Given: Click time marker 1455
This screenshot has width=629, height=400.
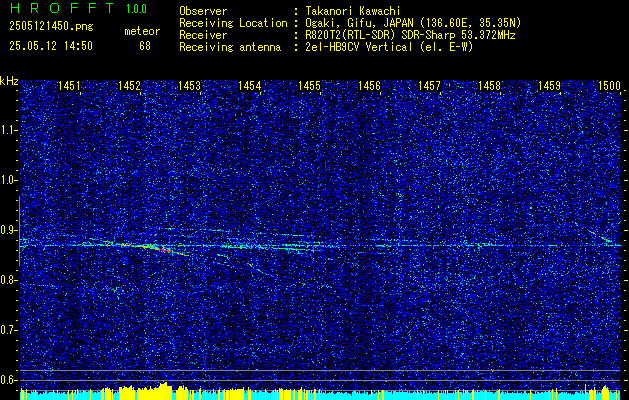Looking at the screenshot, I should (x=309, y=85).
